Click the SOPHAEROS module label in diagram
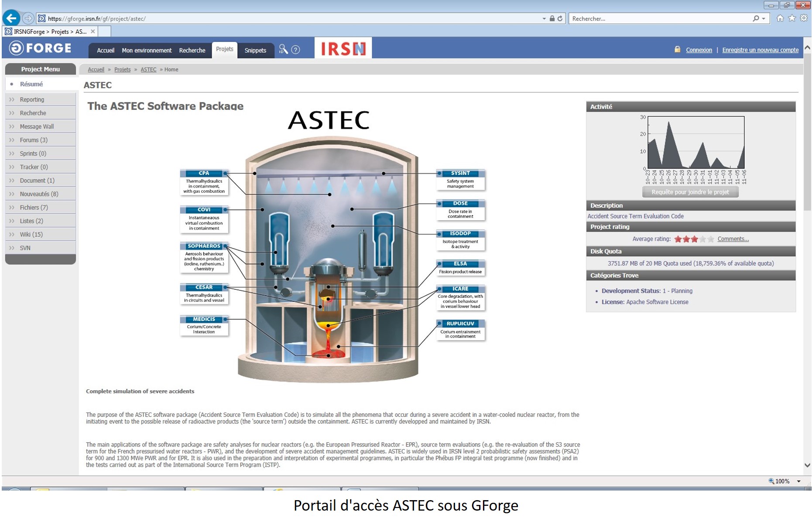The height and width of the screenshot is (525, 812). [204, 246]
